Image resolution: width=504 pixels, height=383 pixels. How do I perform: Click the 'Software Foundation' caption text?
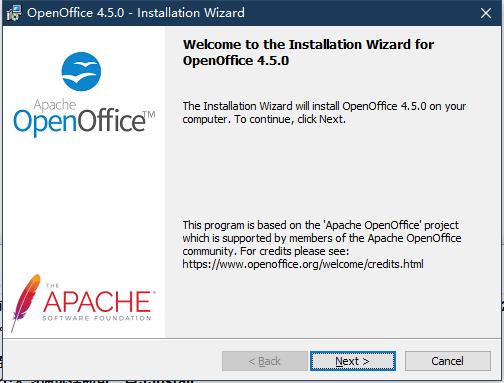tap(97, 318)
